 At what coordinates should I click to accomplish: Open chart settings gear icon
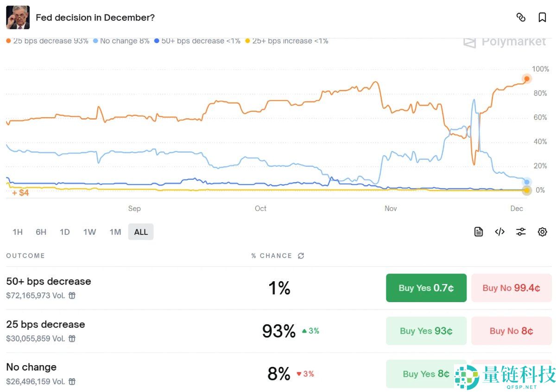[x=542, y=232]
